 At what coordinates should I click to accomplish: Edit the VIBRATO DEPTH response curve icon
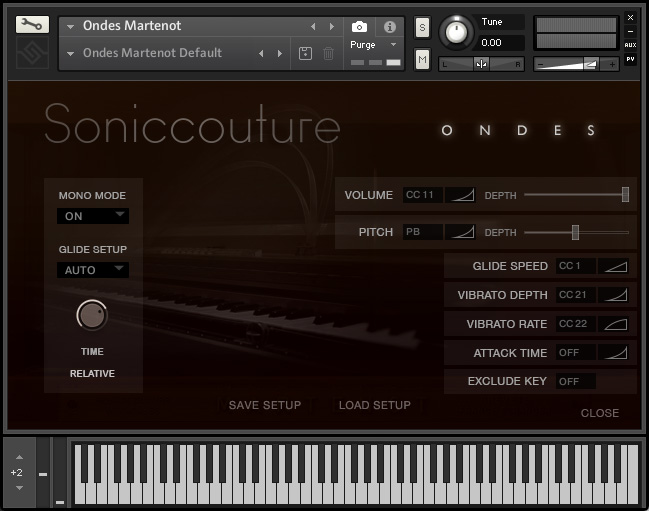point(613,295)
